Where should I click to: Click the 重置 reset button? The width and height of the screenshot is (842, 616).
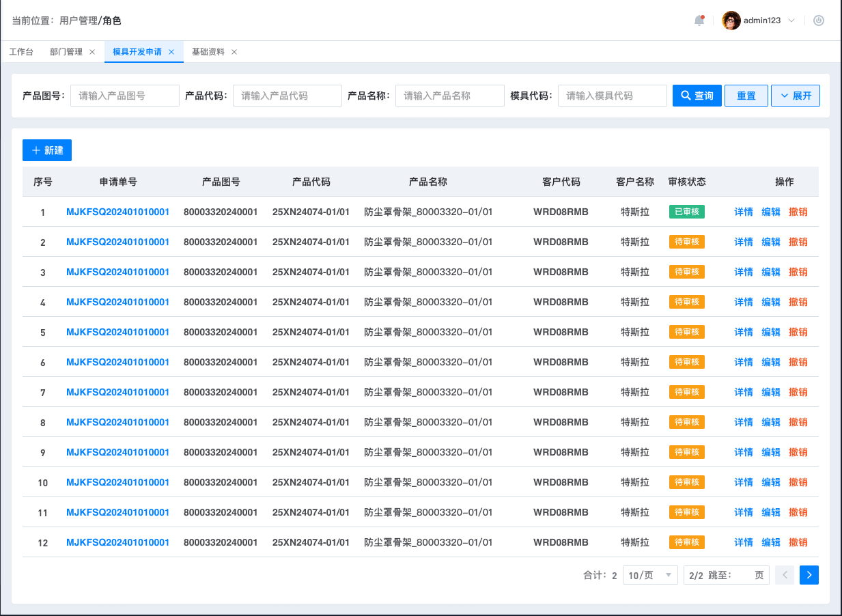[x=746, y=96]
